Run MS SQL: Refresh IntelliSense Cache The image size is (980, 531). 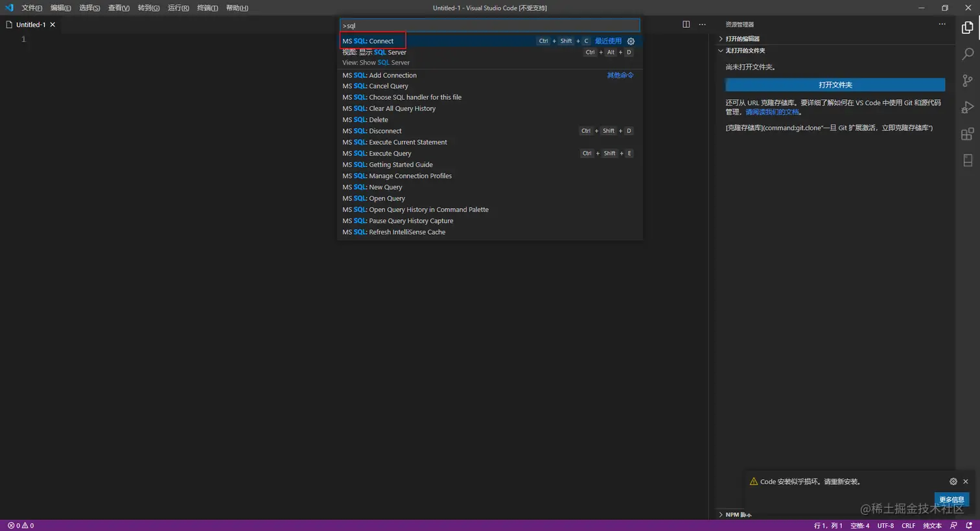tap(490, 232)
